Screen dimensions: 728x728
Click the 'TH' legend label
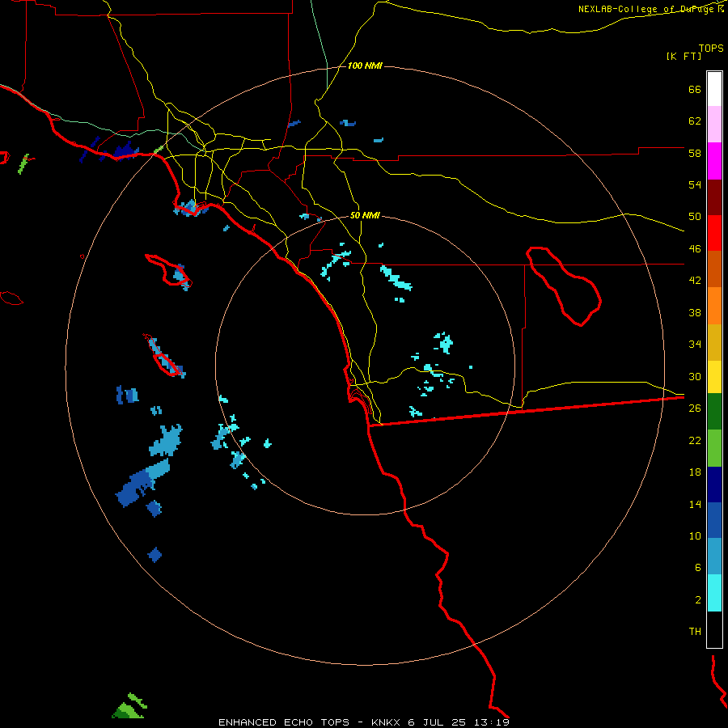(695, 632)
